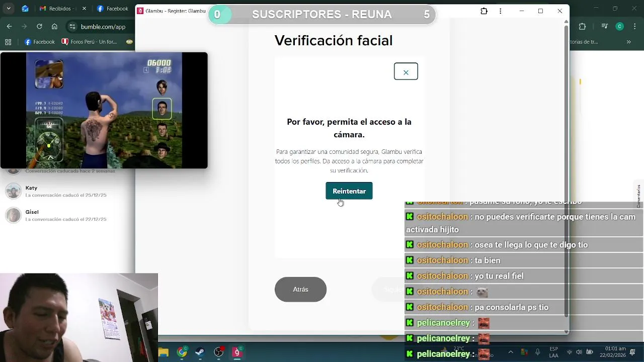Open the Facebook bookmark
The height and width of the screenshot is (362, 644).
[40, 42]
